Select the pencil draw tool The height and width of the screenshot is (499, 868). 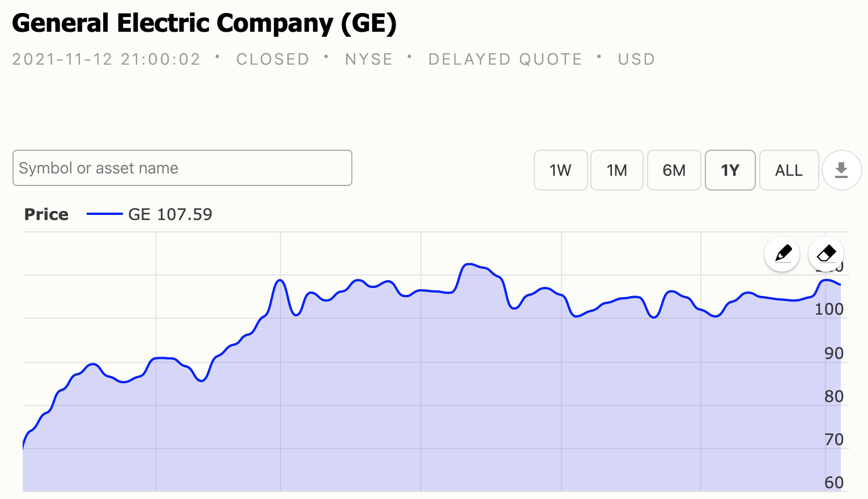(x=782, y=253)
